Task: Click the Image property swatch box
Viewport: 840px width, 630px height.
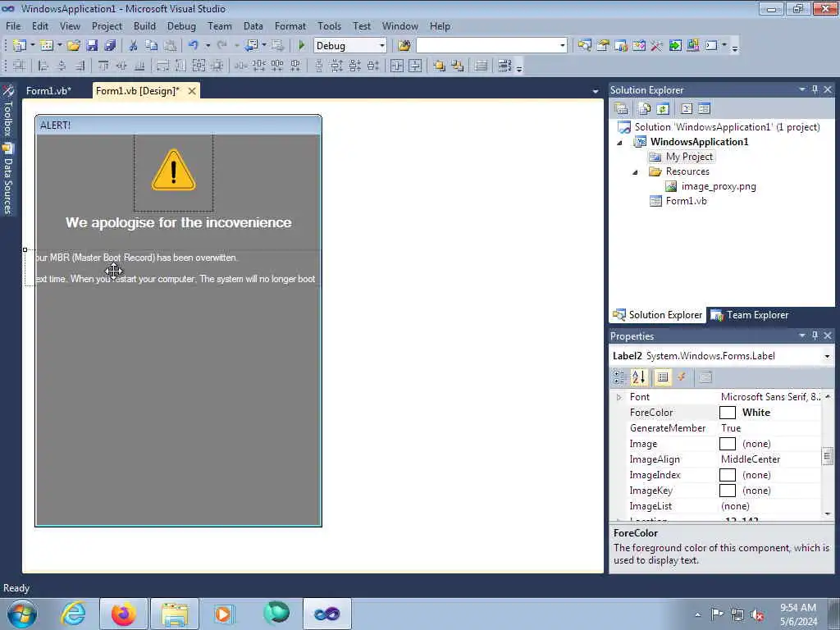Action: click(x=727, y=444)
